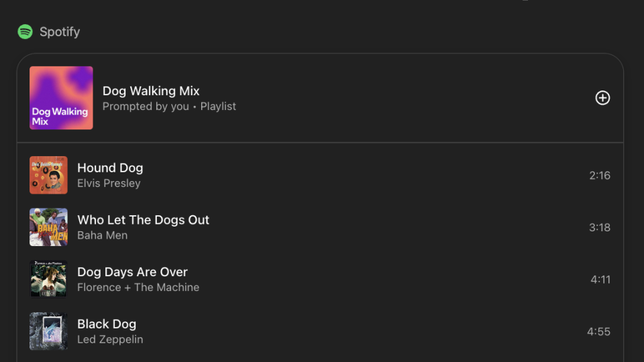This screenshot has height=362, width=644.
Task: Click the Florence + The Machine album art
Action: (48, 279)
